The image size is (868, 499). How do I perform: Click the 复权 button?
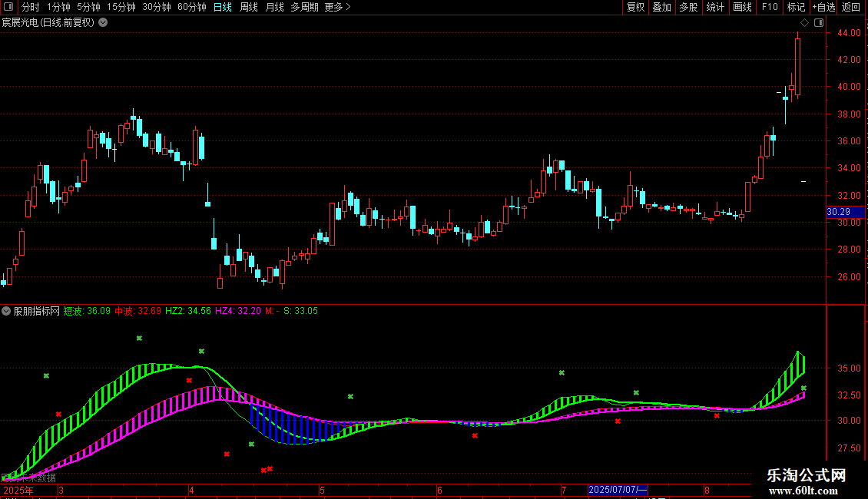pyautogui.click(x=635, y=7)
